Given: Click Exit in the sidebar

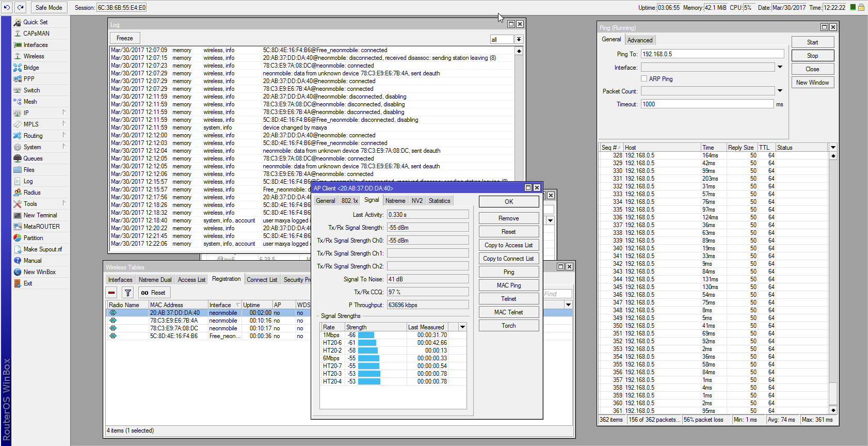Looking at the screenshot, I should (x=28, y=283).
